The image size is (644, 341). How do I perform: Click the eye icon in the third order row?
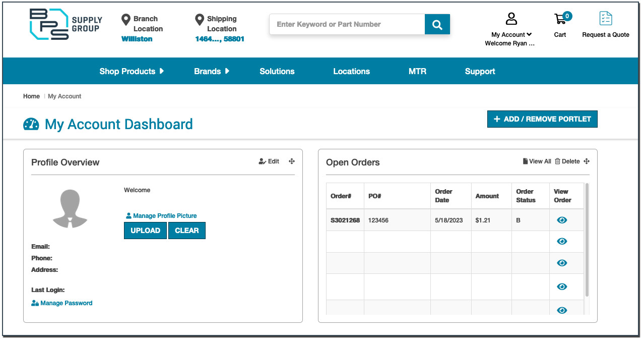[562, 263]
